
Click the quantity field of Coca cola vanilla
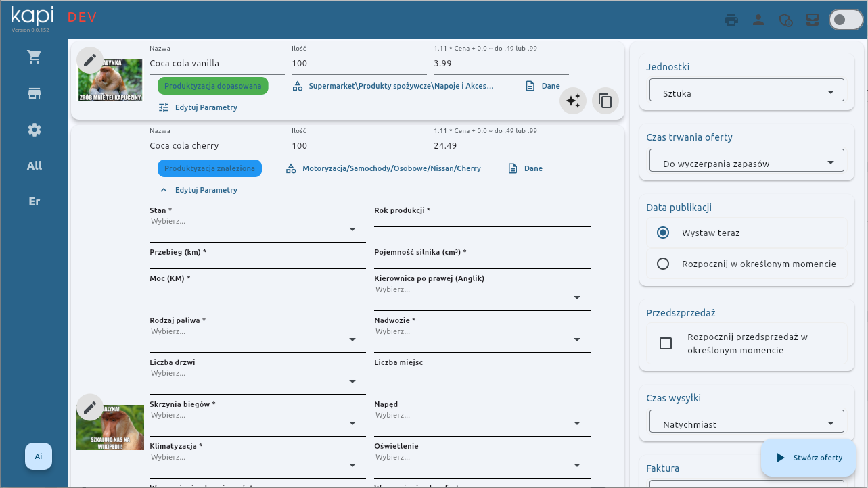tap(359, 64)
